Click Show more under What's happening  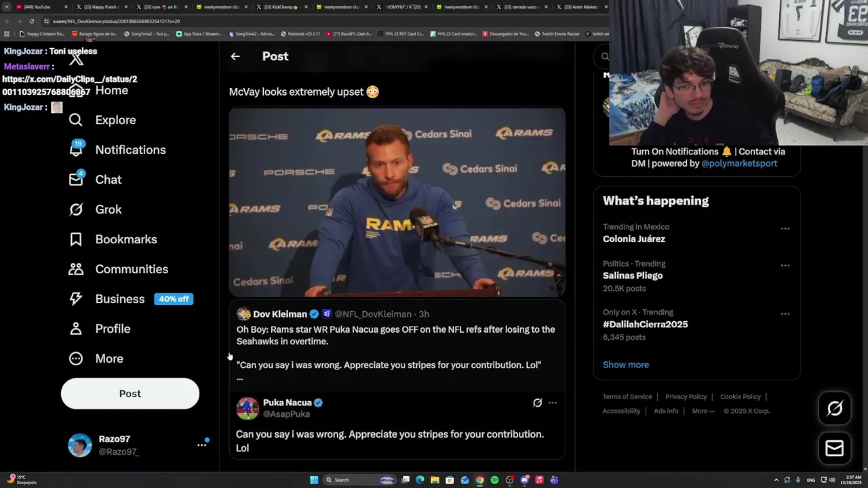click(x=626, y=365)
